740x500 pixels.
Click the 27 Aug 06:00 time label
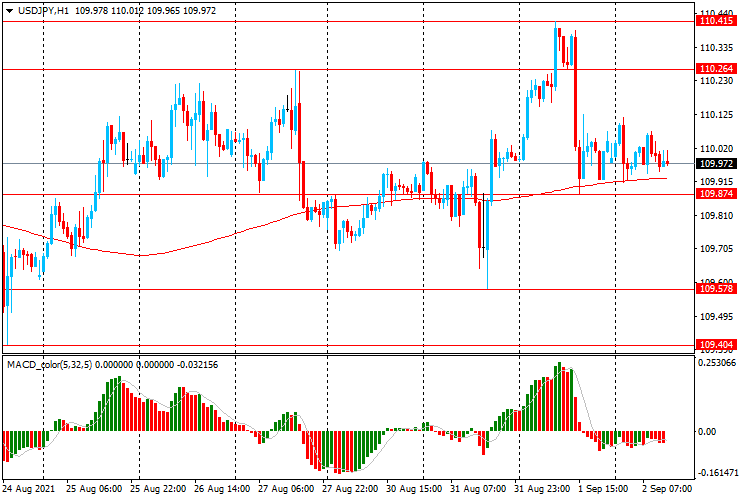click(286, 489)
